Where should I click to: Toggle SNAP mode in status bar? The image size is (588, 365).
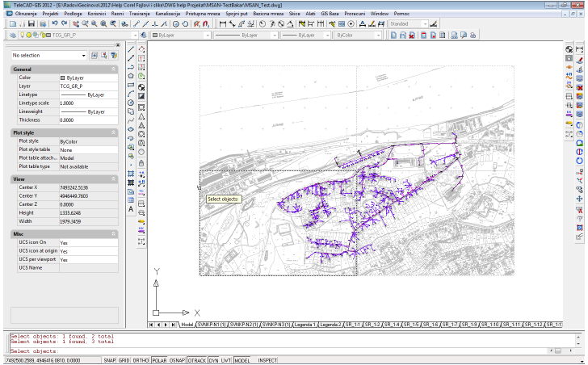pos(110,360)
